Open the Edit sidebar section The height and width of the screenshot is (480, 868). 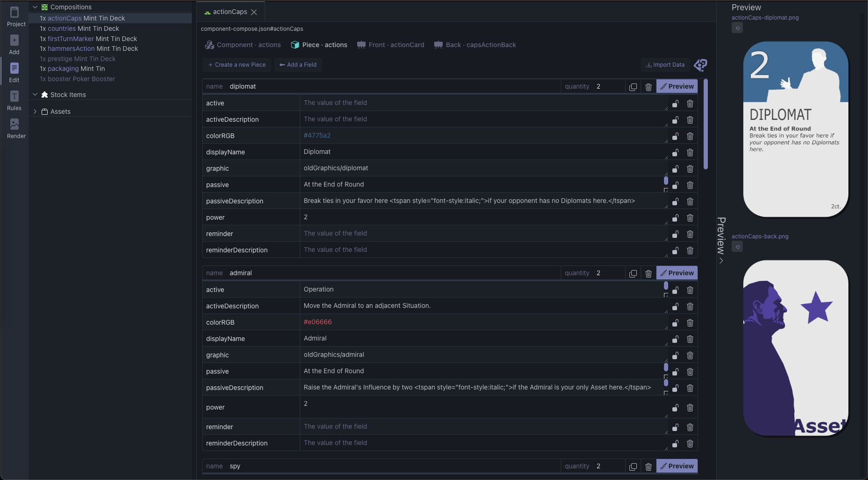14,73
